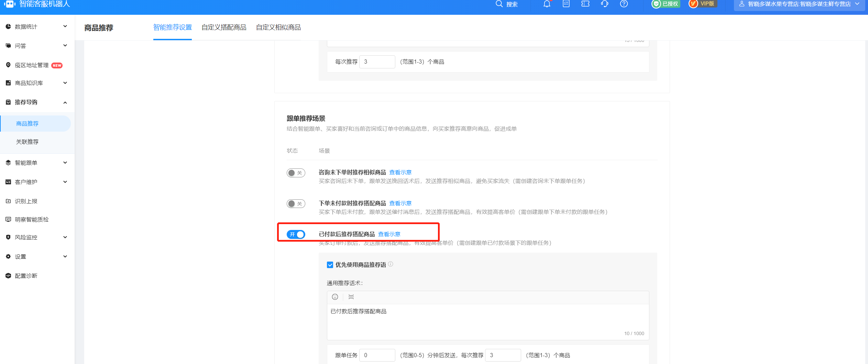Select 关联推荐 in sidebar

pos(27,142)
